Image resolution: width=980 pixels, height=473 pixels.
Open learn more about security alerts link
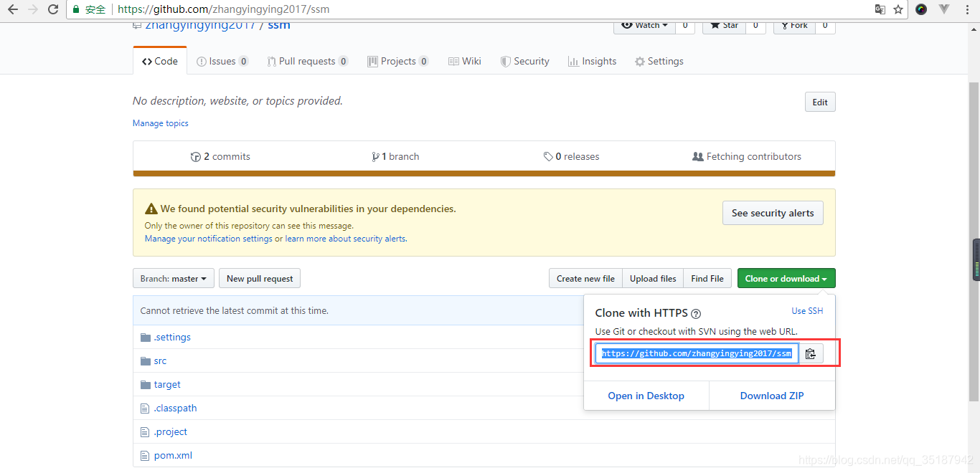346,239
